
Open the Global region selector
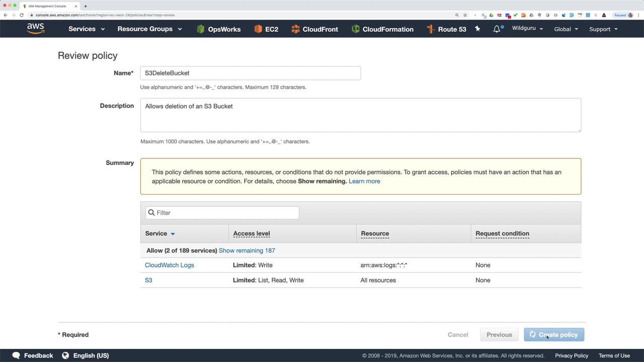coord(566,29)
